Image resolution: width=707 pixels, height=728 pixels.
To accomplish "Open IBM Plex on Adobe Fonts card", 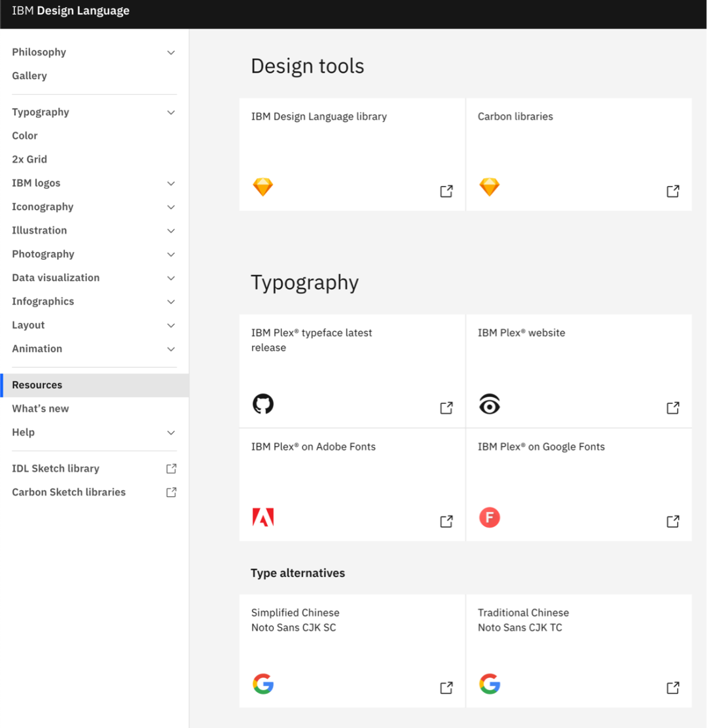I will 352,484.
